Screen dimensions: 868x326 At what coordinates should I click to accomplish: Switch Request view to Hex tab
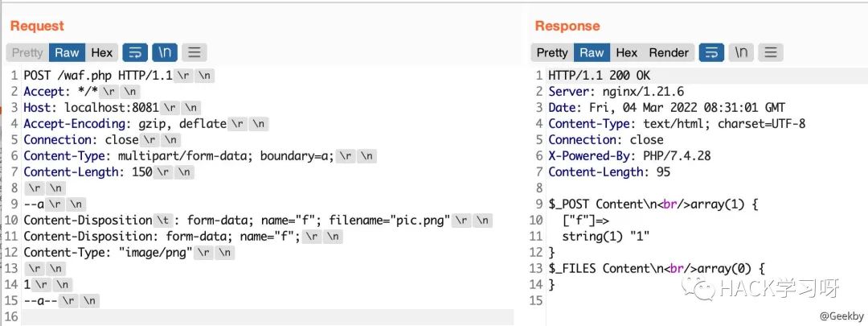pyautogui.click(x=102, y=52)
